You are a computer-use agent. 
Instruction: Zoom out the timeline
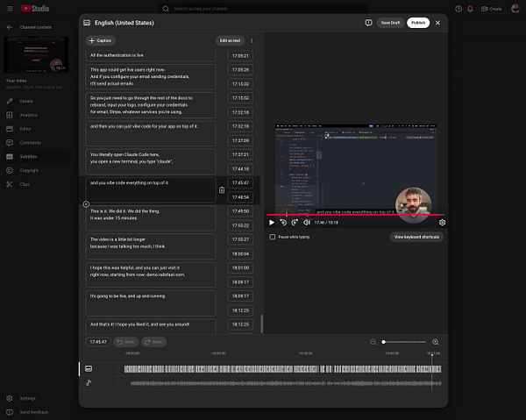[x=373, y=342]
